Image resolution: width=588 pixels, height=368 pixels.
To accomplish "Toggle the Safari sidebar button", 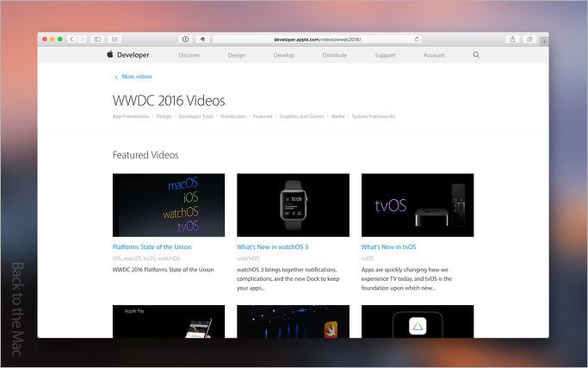I will (97, 39).
